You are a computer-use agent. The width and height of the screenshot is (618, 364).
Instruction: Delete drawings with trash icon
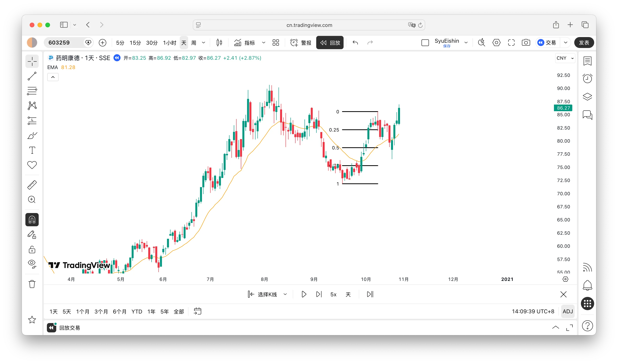pos(32,284)
